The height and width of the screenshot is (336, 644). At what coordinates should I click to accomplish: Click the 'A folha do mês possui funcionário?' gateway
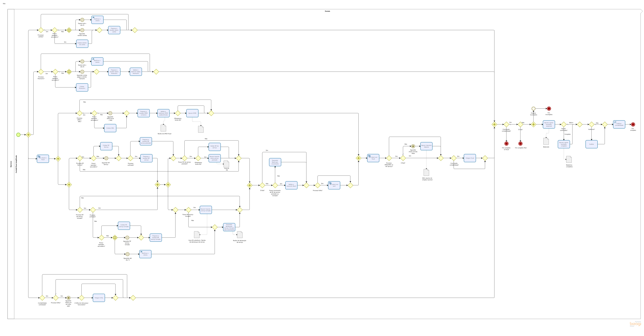point(81,298)
